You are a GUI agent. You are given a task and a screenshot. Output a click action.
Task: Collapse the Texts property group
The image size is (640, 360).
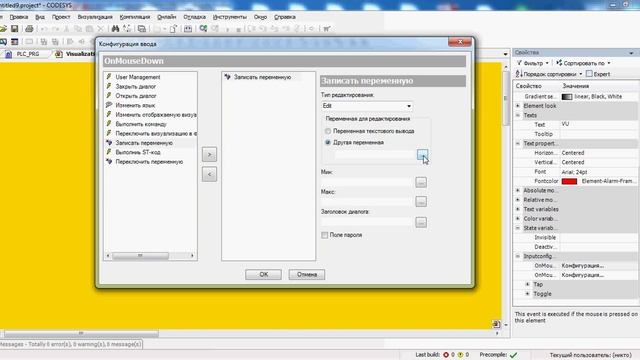tap(518, 115)
